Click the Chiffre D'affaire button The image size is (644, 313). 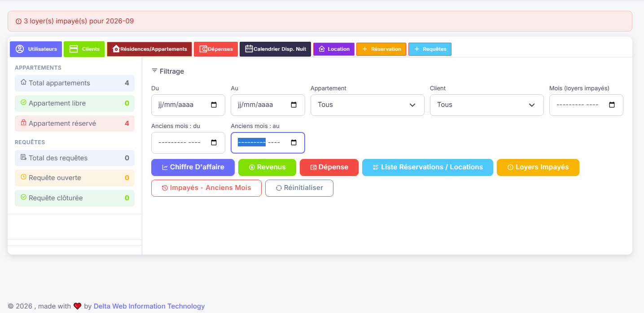pos(193,167)
